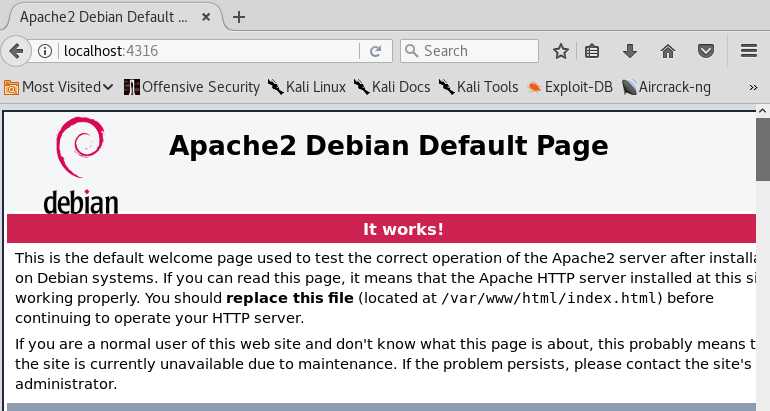Show your bookmarks list icon
Screen dimensions: 770x411
592,51
